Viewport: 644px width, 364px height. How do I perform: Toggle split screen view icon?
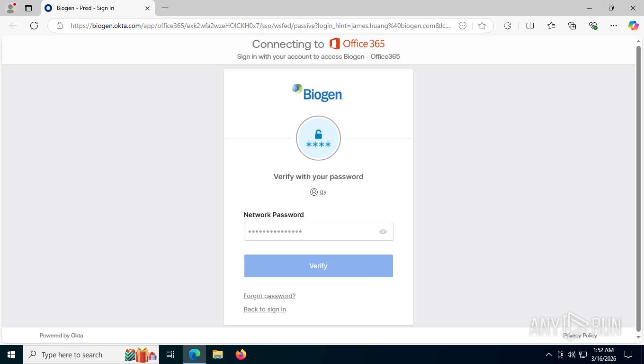pos(530,26)
